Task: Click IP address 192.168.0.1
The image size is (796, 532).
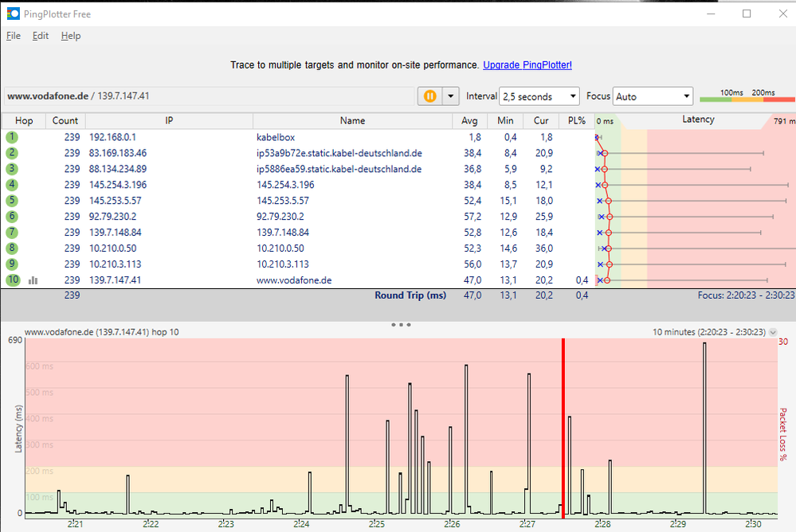Action: pyautogui.click(x=112, y=137)
